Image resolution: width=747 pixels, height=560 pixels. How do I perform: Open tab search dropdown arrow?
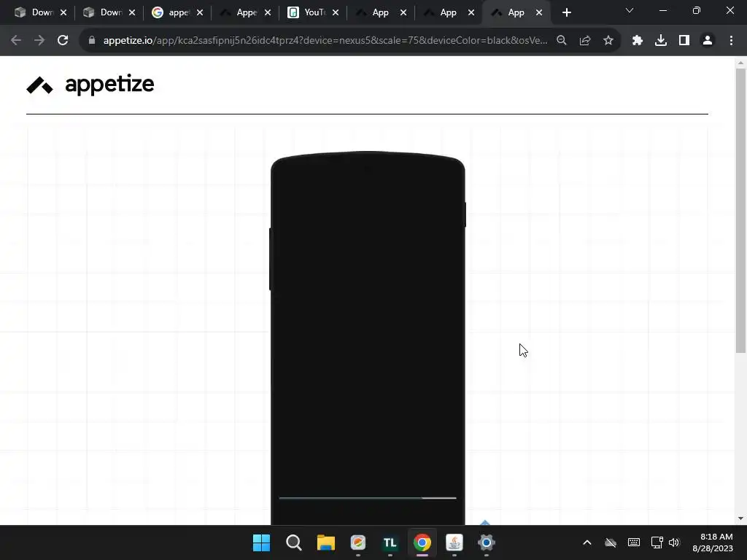pos(630,10)
